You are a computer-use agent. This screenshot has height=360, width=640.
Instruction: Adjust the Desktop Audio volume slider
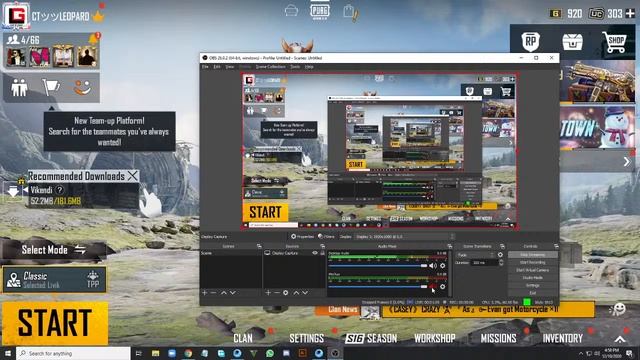click(378, 266)
